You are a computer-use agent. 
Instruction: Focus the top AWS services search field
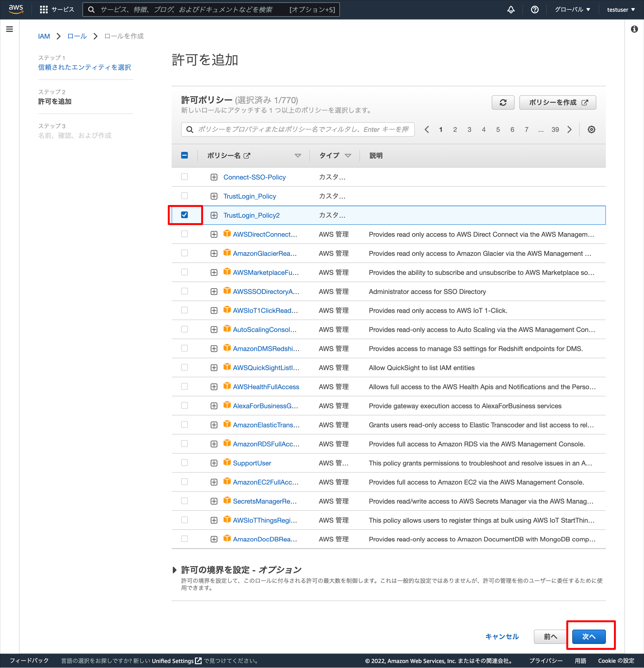click(211, 10)
